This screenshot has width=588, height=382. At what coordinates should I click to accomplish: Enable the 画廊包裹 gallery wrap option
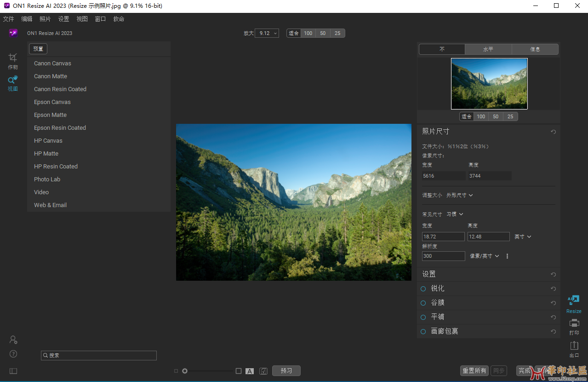pos(423,331)
